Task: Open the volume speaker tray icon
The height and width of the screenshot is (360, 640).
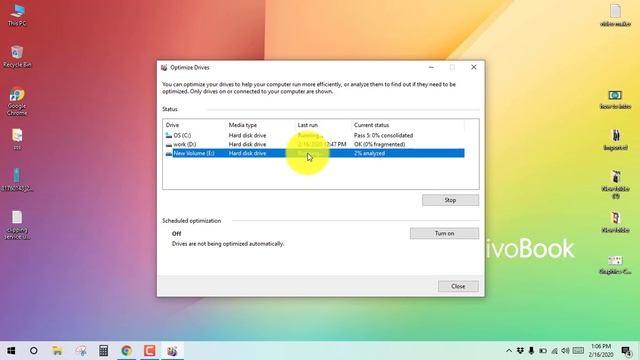Action: coord(565,351)
